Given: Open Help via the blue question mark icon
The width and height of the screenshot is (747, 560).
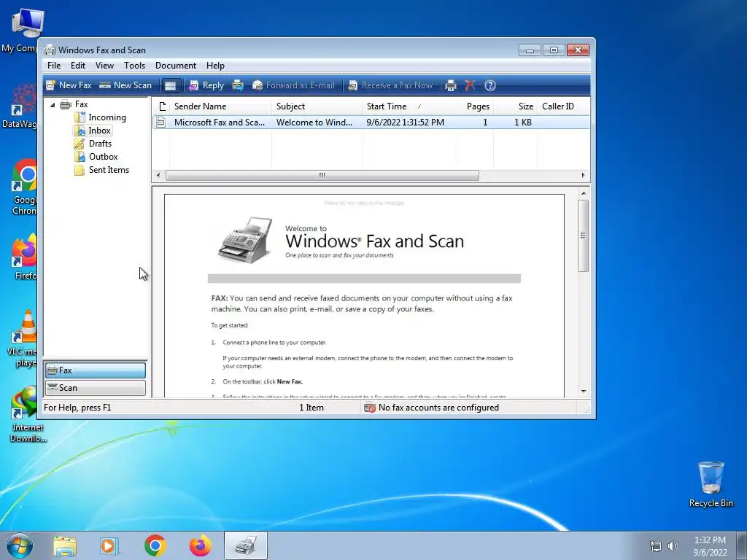Looking at the screenshot, I should pyautogui.click(x=490, y=85).
